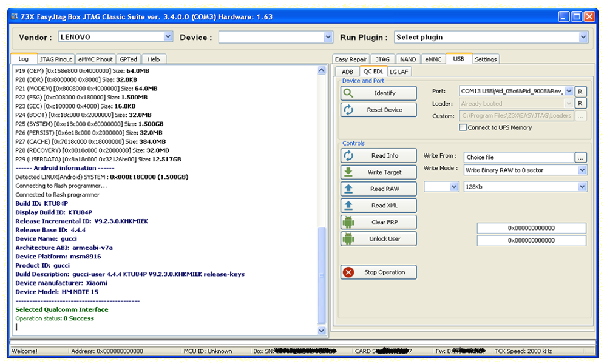This screenshot has height=364, width=607.
Task: Open the Port COM13 dropdown
Action: point(569,91)
